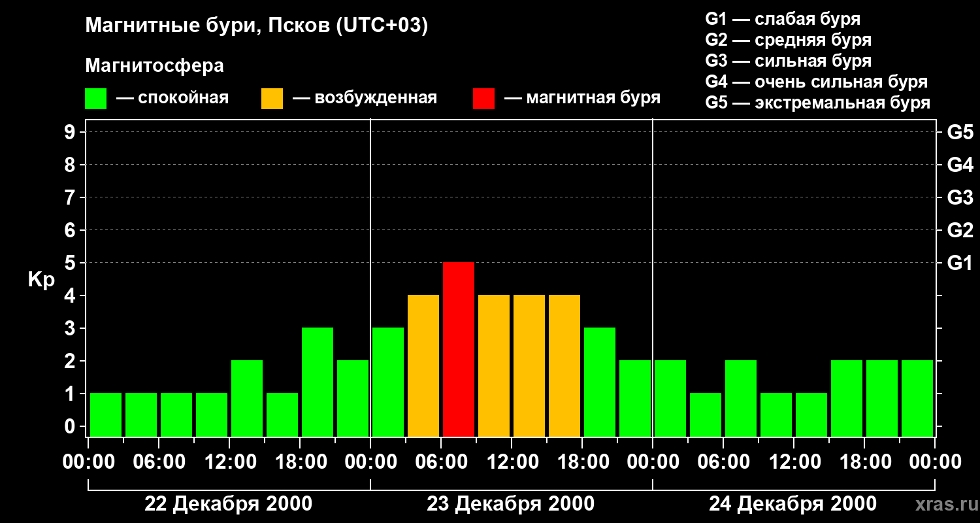Click the "Магнитосфера" legend heading

click(154, 66)
